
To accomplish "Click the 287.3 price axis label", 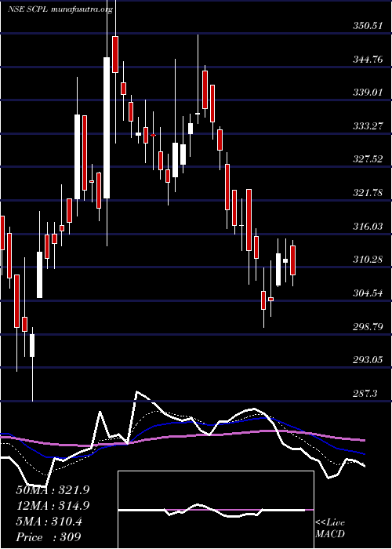I will click(x=365, y=394).
